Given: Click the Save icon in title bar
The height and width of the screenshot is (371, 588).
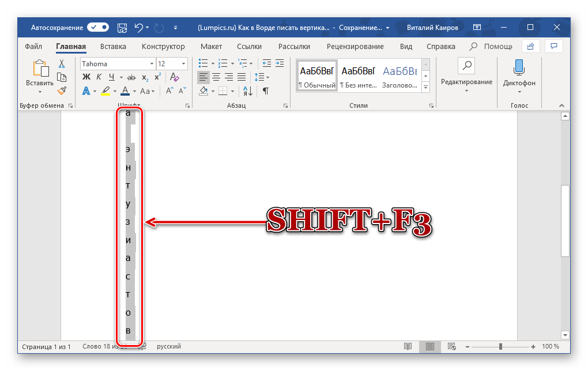Looking at the screenshot, I should tap(122, 27).
